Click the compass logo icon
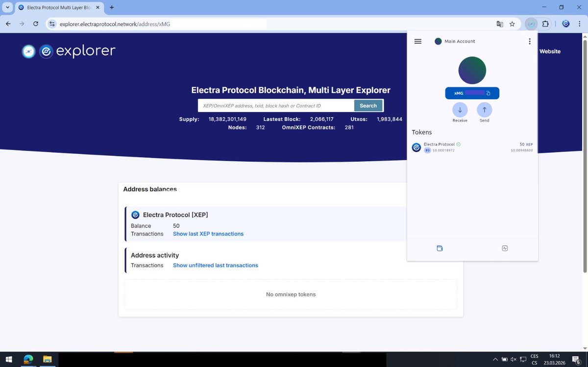 (28, 51)
